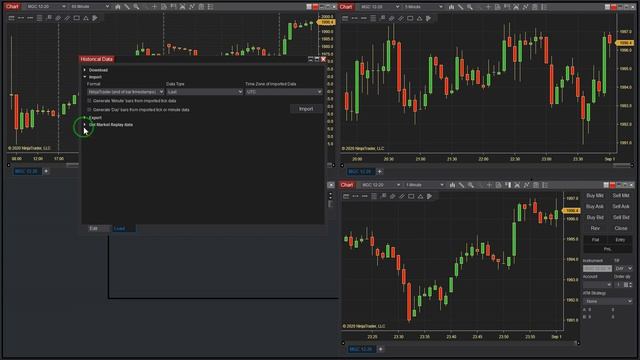Add new tab in top-right chart
This screenshot has width=640, height=360.
(x=380, y=171)
